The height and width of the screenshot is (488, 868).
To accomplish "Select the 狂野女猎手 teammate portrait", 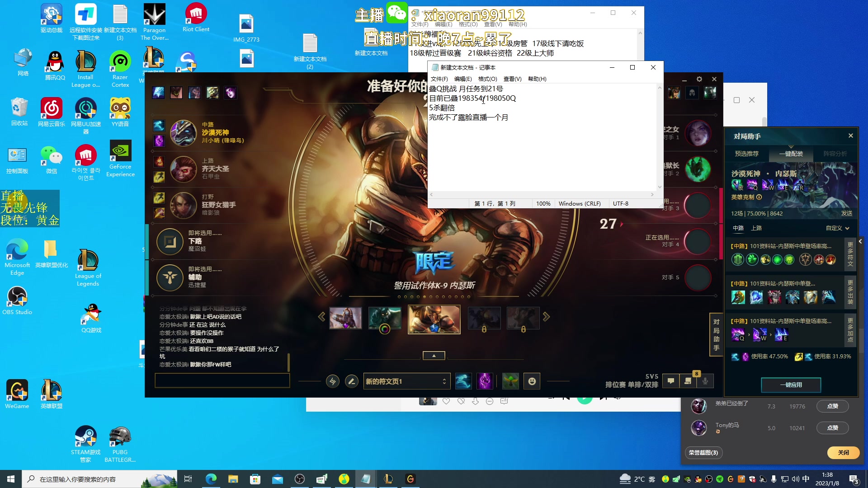I will pos(183,205).
